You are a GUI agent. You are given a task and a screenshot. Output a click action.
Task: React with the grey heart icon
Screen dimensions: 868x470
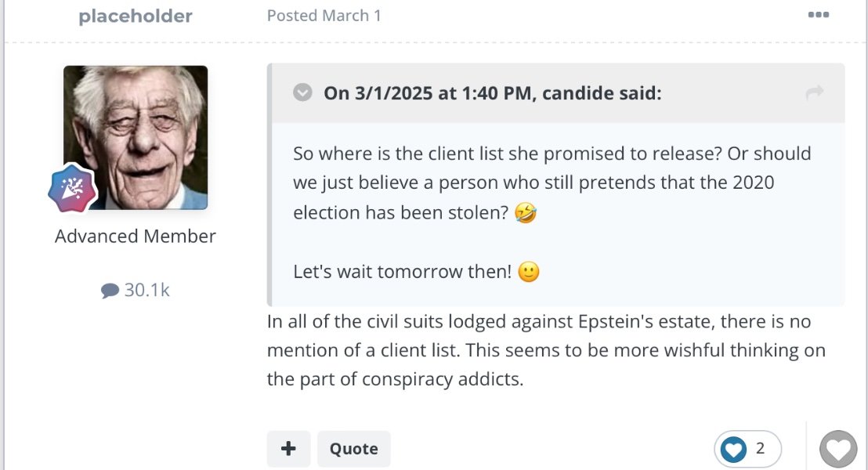pos(838,449)
